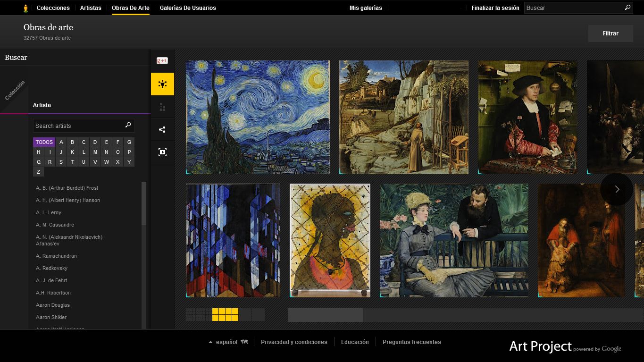This screenshot has height=362, width=644.
Task: Filter artists by letter K
Action: point(73,152)
